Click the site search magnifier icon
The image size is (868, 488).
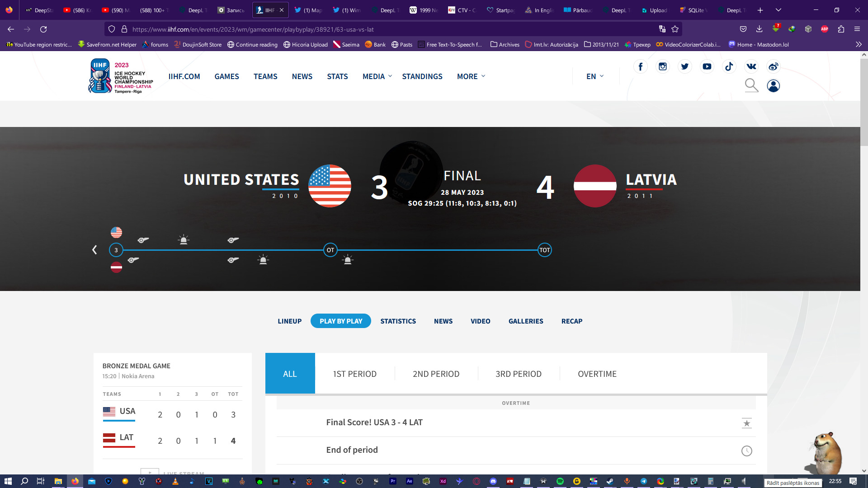[751, 85]
